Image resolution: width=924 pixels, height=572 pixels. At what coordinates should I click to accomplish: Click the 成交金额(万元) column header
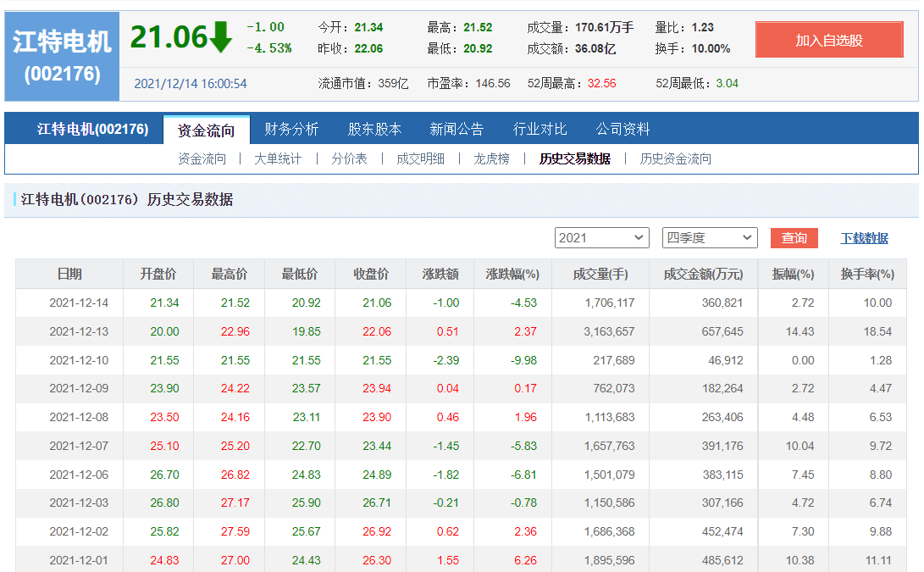pyautogui.click(x=703, y=275)
